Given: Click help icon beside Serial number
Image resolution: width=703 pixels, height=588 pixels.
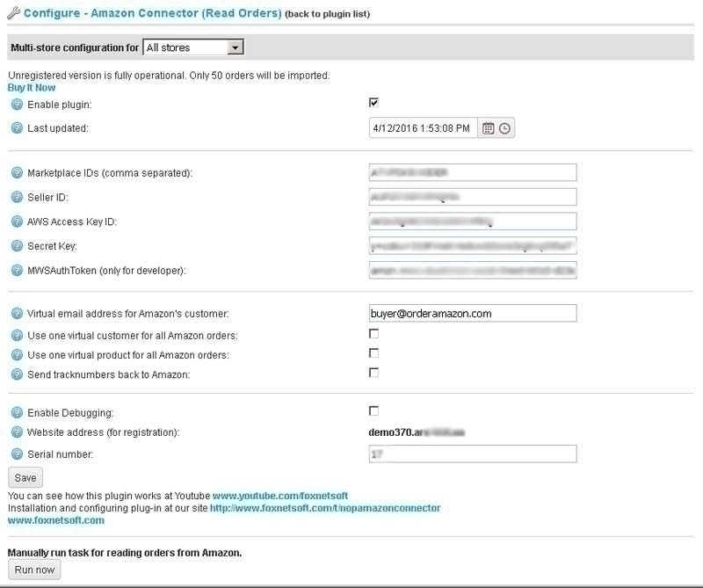Looking at the screenshot, I should (x=17, y=454).
